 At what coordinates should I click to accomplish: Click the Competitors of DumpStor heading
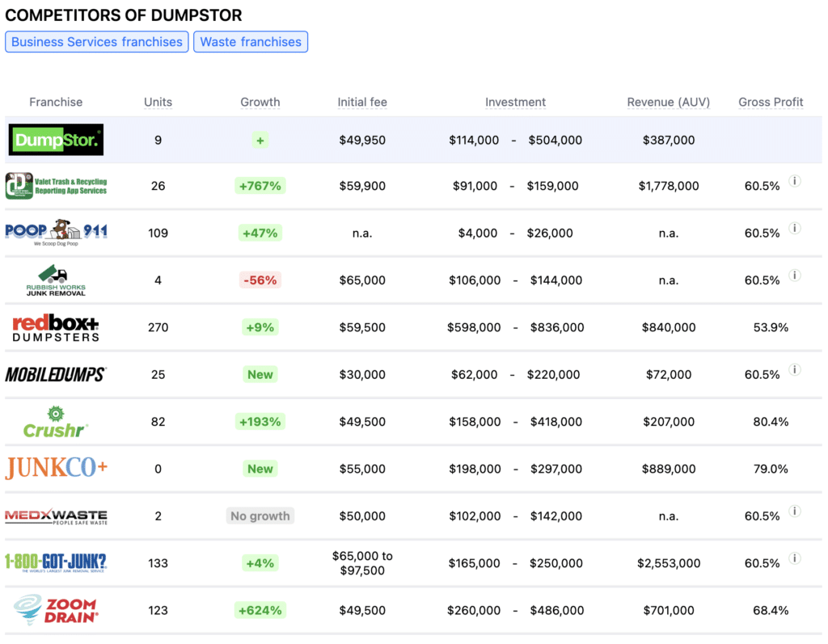click(x=124, y=15)
